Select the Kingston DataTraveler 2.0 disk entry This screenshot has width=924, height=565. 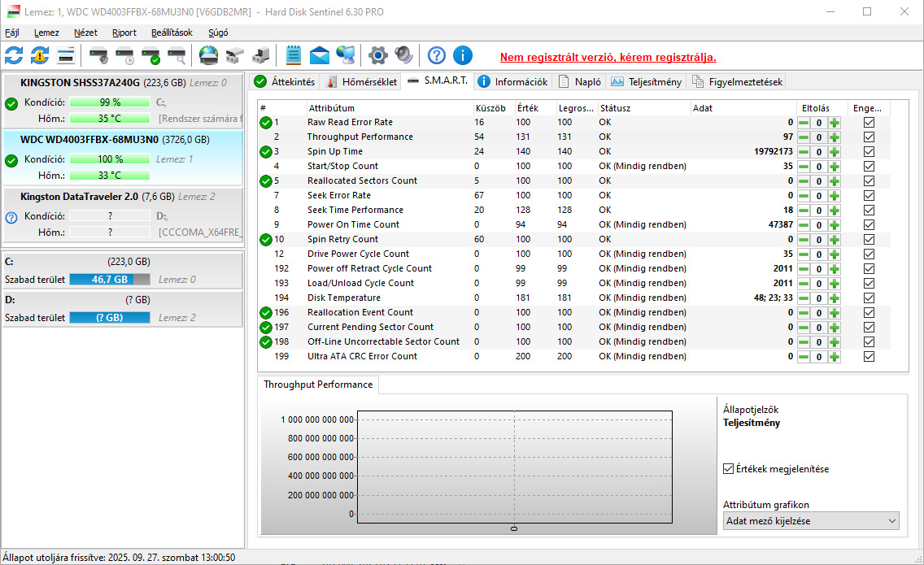pos(123,215)
